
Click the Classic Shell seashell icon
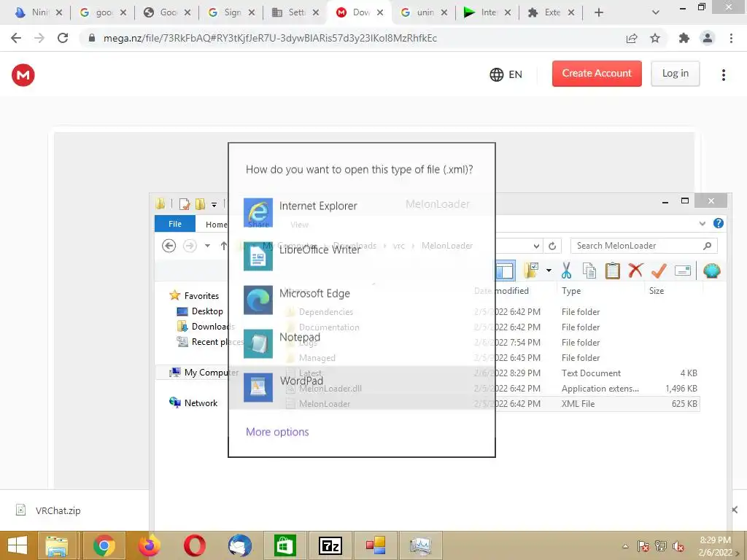[712, 271]
